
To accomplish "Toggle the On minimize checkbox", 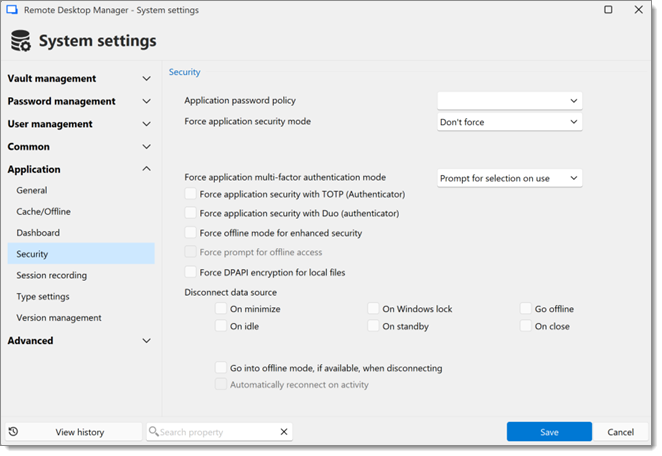I will [221, 309].
